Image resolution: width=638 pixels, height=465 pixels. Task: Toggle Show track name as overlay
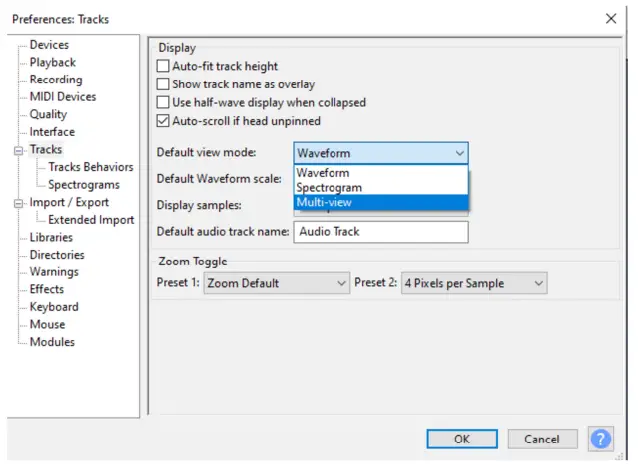pyautogui.click(x=164, y=84)
